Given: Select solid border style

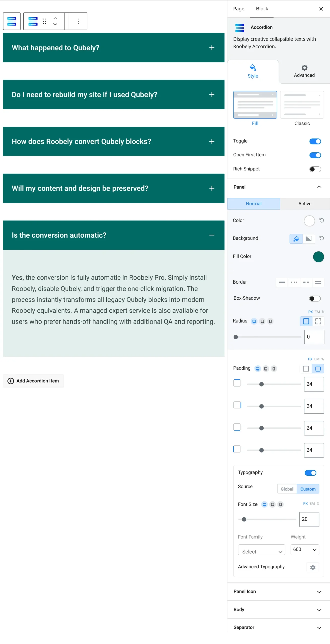Looking at the screenshot, I should 282,282.
